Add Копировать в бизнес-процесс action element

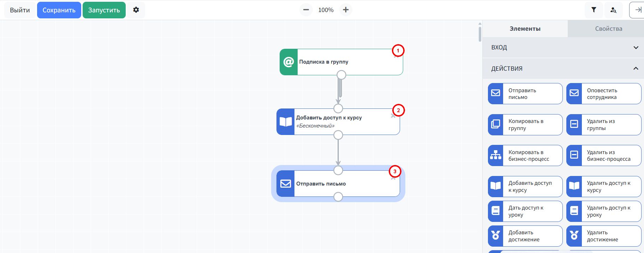[525, 155]
